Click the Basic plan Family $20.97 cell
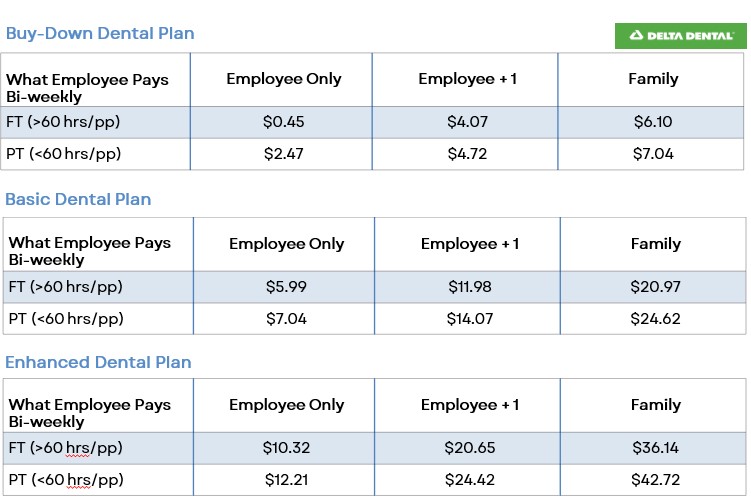 pyautogui.click(x=655, y=287)
